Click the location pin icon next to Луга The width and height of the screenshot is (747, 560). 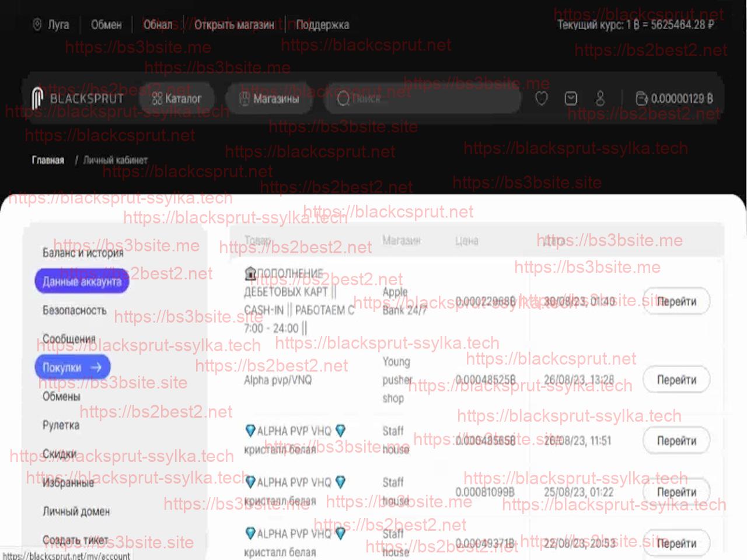(37, 24)
